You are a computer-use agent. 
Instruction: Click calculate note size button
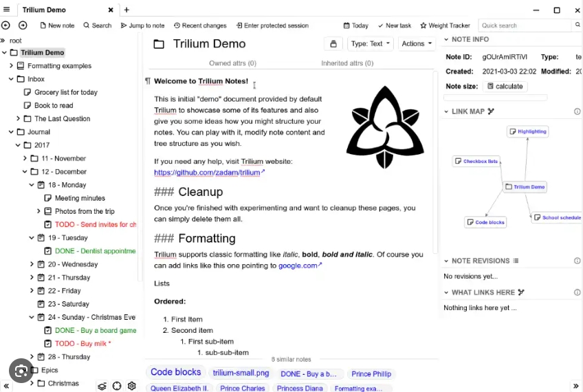pyautogui.click(x=505, y=86)
